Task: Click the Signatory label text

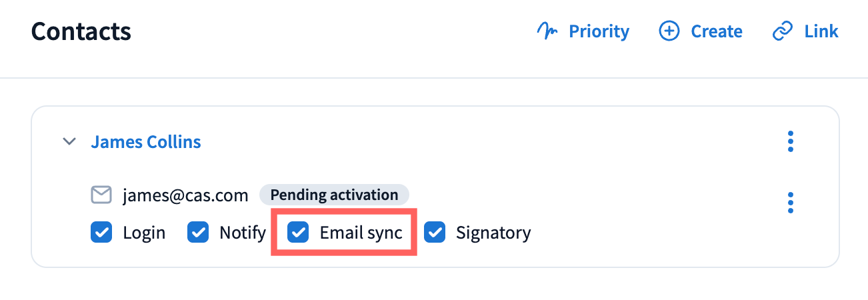Action: (493, 233)
